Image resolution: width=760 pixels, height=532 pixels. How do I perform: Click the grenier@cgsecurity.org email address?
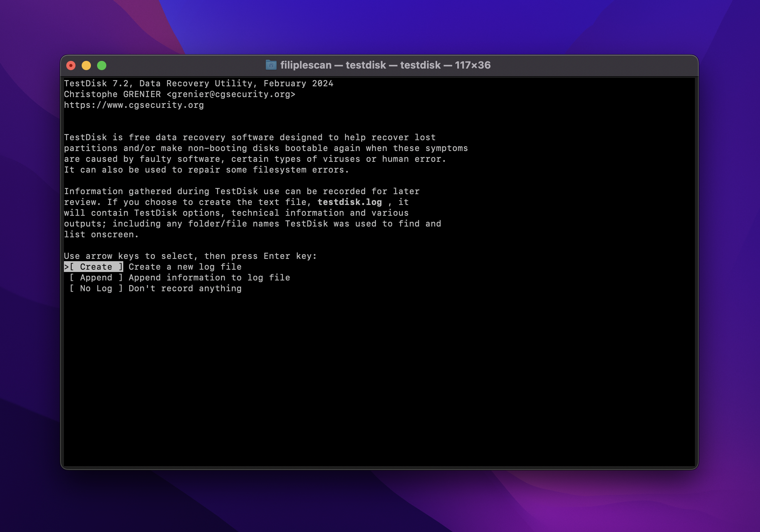tap(231, 94)
